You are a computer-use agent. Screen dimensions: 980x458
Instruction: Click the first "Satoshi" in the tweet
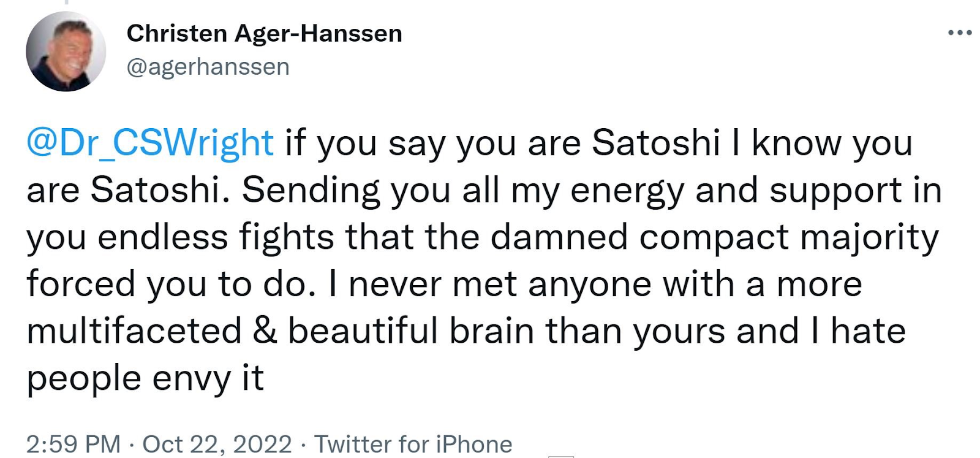pyautogui.click(x=655, y=143)
